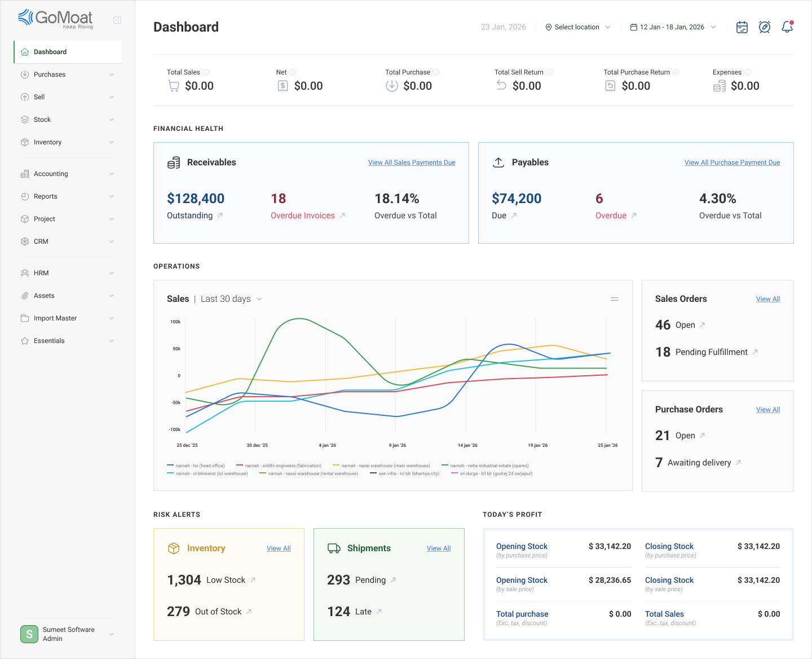Screen dimensions: 812x659
Task: Toggle namah - cl bhiwandi legend series
Action: [x=208, y=473]
